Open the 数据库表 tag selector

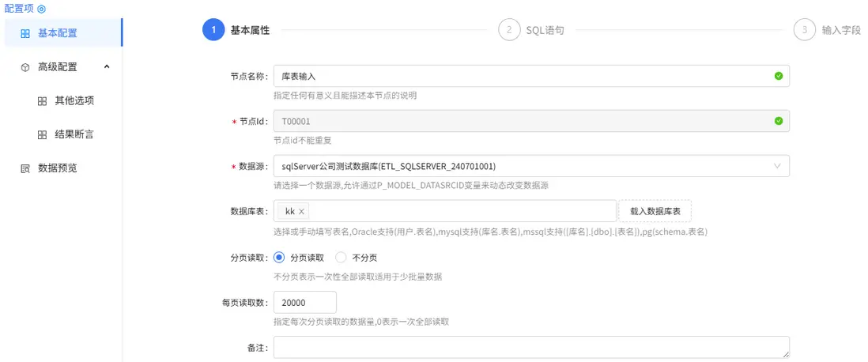pos(459,211)
